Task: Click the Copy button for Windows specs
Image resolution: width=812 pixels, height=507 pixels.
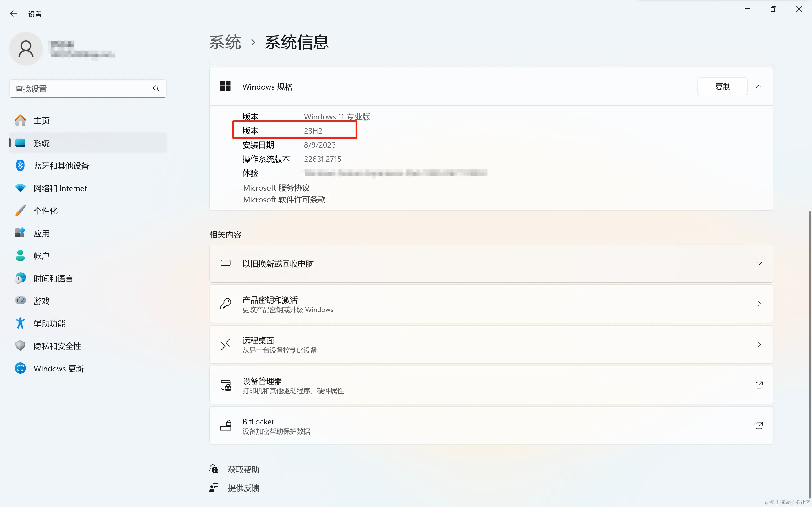Action: (722, 86)
